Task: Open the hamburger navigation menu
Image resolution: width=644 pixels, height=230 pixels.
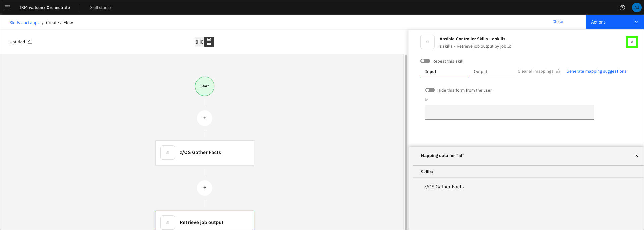Action: pos(7,7)
